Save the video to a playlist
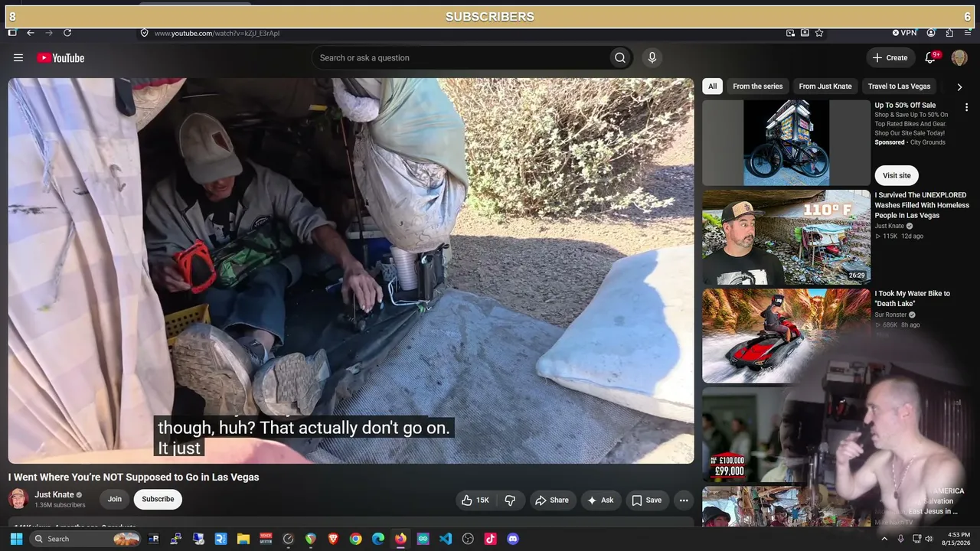 tap(646, 500)
